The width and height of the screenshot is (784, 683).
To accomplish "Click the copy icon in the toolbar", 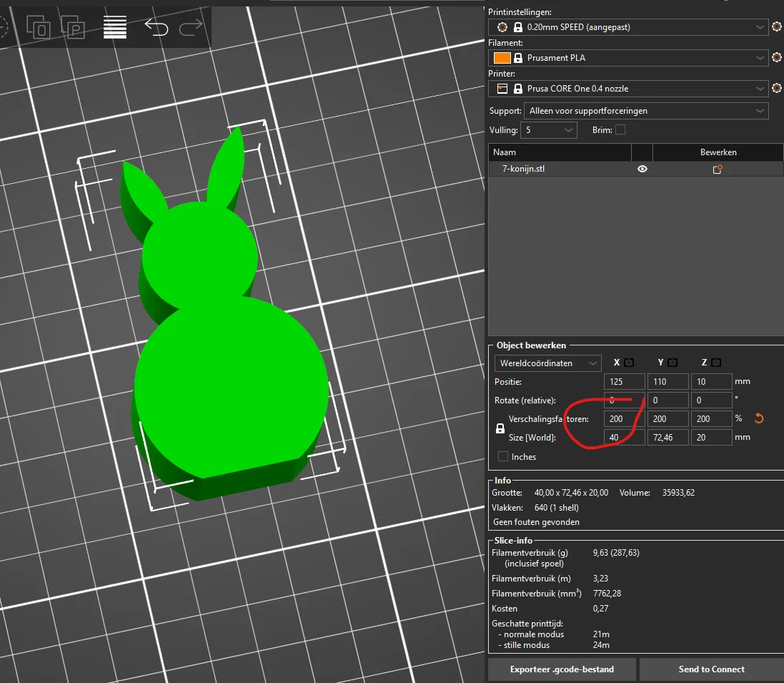I will 38,27.
